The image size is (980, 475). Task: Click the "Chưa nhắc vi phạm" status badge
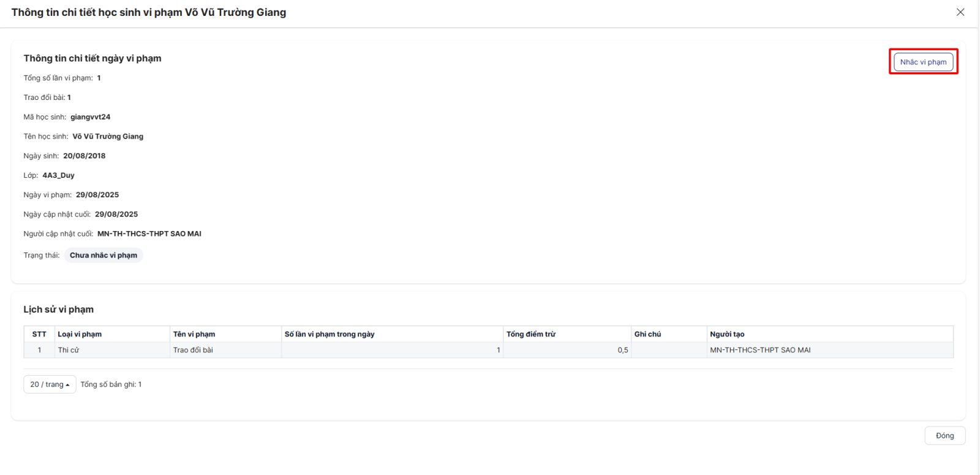(x=104, y=256)
